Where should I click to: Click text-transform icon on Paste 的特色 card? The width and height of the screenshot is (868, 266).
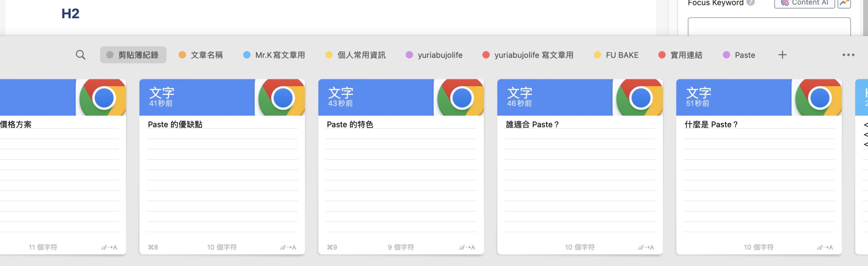[467, 247]
